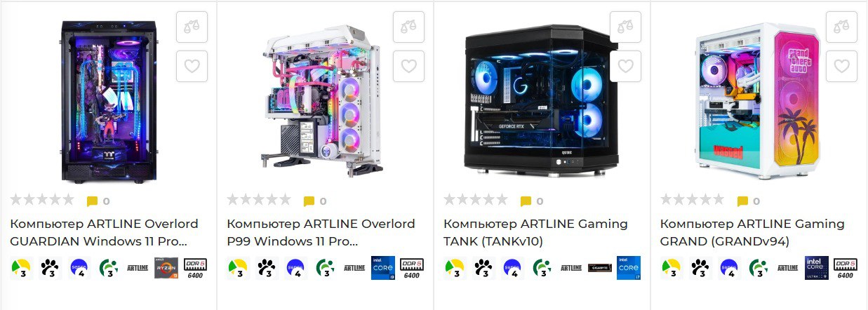Image resolution: width=868 pixels, height=310 pixels.
Task: Click paw print badge on Gaming TANK
Action: [x=482, y=268]
